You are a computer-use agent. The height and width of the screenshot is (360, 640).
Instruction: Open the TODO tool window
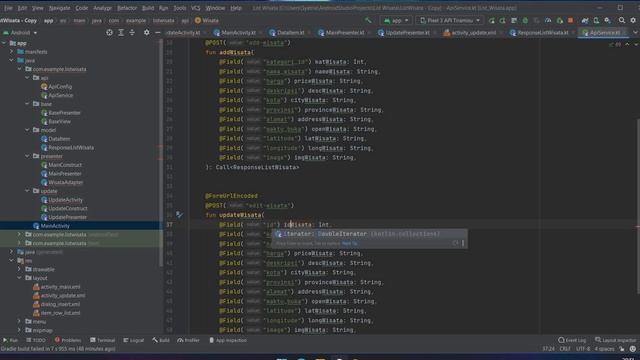36,340
